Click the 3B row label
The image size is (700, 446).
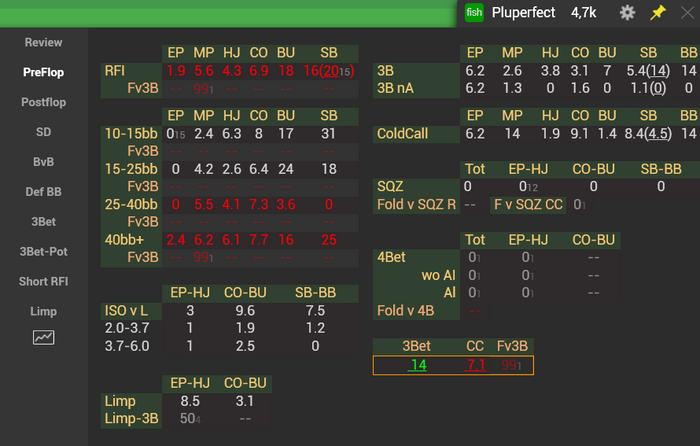point(386,71)
